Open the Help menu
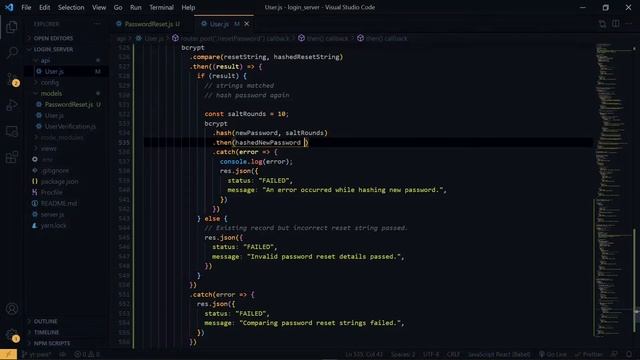 point(188,7)
